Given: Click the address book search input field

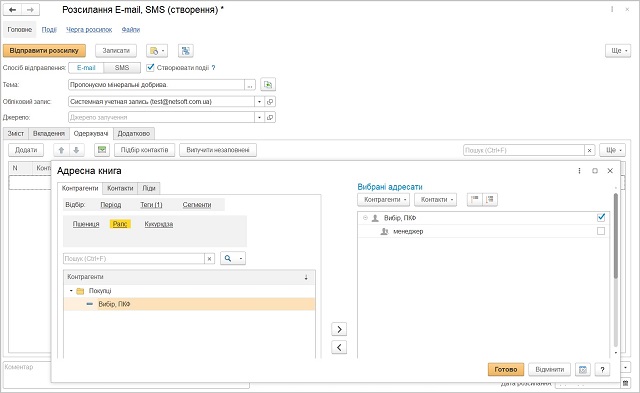Looking at the screenshot, I should point(134,259).
